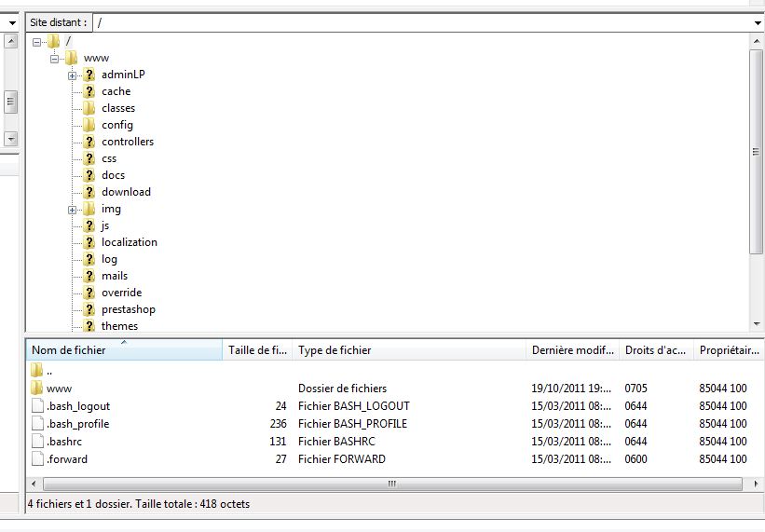Image resolution: width=765 pixels, height=532 pixels.
Task: Click the file list horizontal scrollbar thumb
Action: [392, 484]
